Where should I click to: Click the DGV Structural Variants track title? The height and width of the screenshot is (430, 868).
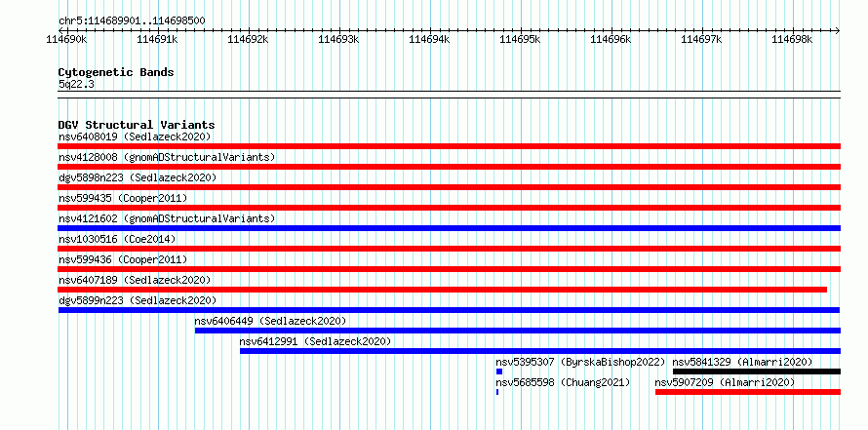(x=137, y=125)
